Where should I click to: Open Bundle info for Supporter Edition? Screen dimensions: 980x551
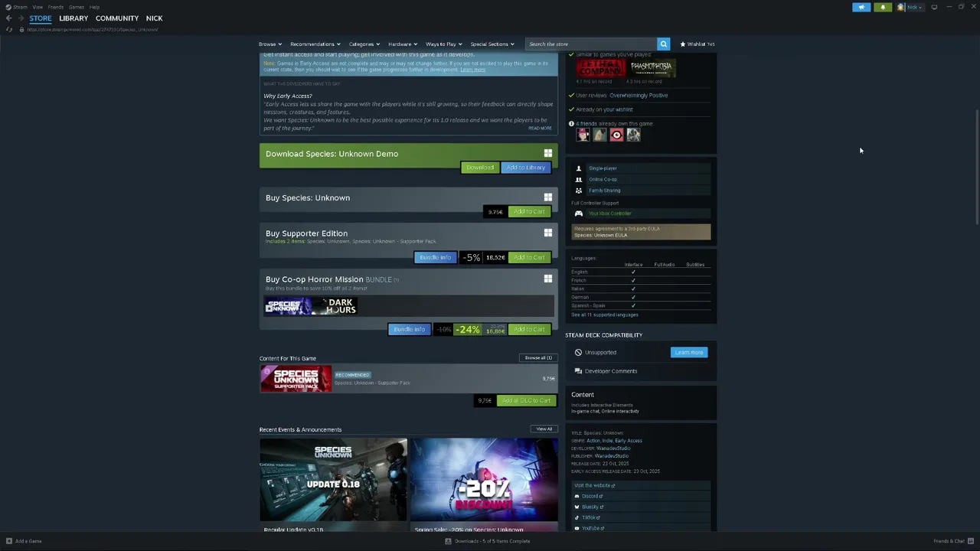click(x=435, y=258)
